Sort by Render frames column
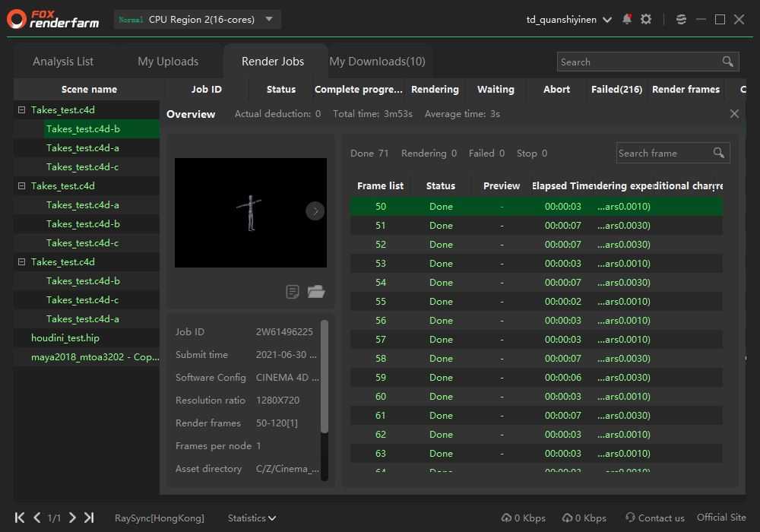This screenshot has width=760, height=532. click(x=686, y=89)
